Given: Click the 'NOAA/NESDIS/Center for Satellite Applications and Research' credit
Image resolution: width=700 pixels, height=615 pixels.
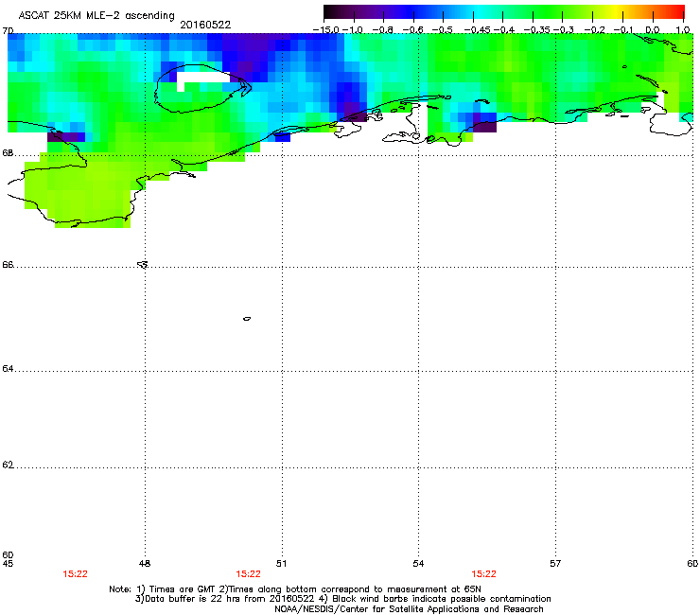Looking at the screenshot, I should pyautogui.click(x=409, y=609).
